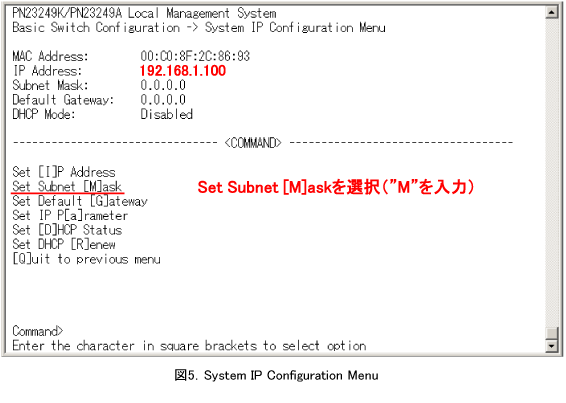The image size is (566, 403).
Task: Click the scrollbar down arrow
Action: [x=552, y=346]
